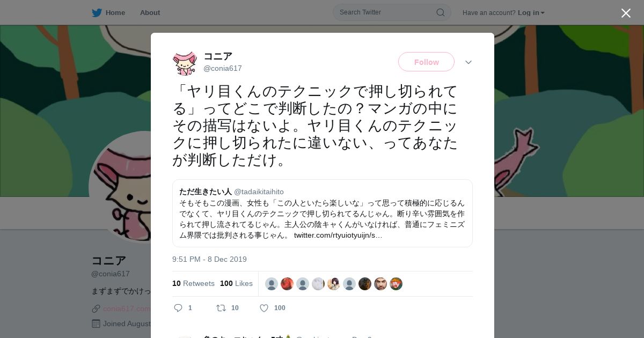Viewport: 644px width, 338px height.
Task: Close the tweet overlay with X
Action: click(626, 13)
